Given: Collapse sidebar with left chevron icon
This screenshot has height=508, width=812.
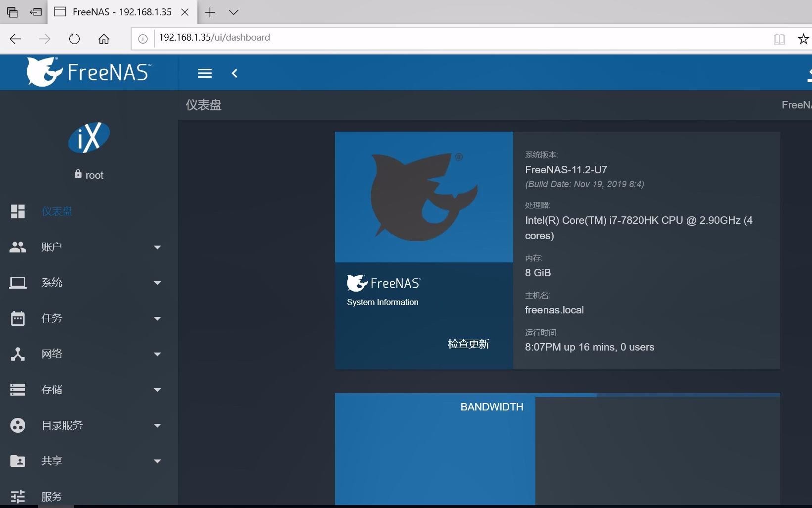Looking at the screenshot, I should 235,73.
